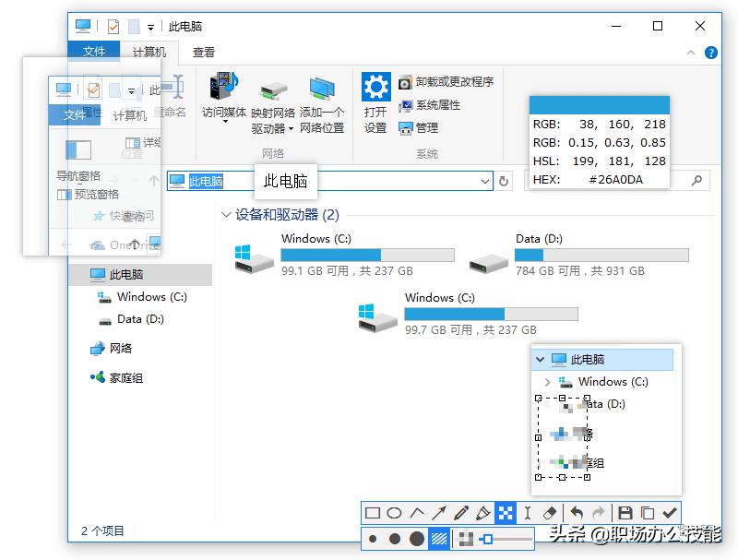Choose the text annotation tool
The width and height of the screenshot is (738, 560).
527,513
